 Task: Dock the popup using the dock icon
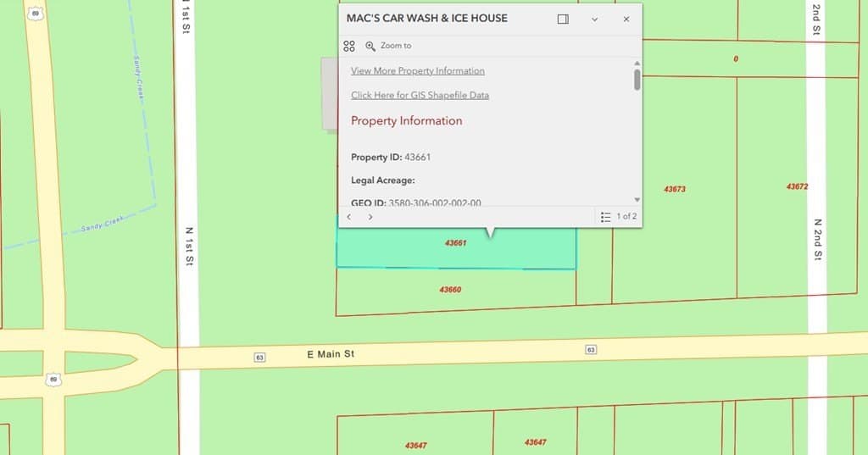pos(563,19)
